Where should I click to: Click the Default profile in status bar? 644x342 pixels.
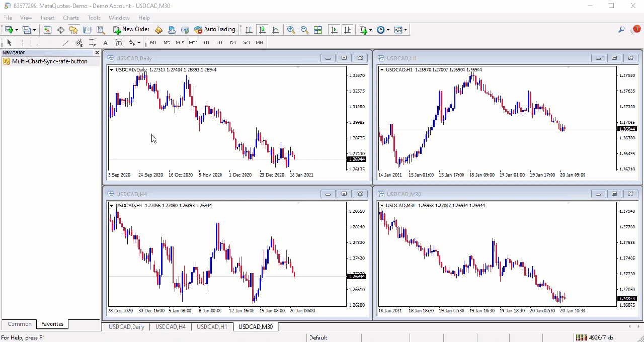coord(318,337)
